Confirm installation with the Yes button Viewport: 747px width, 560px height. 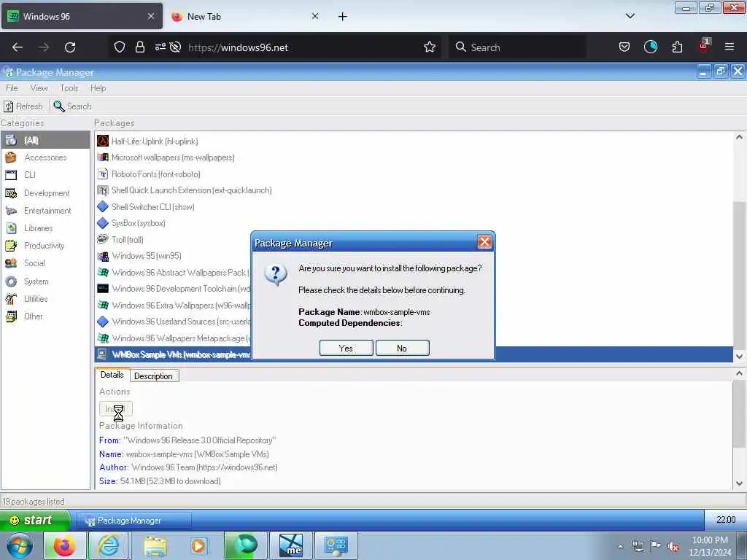click(x=346, y=348)
